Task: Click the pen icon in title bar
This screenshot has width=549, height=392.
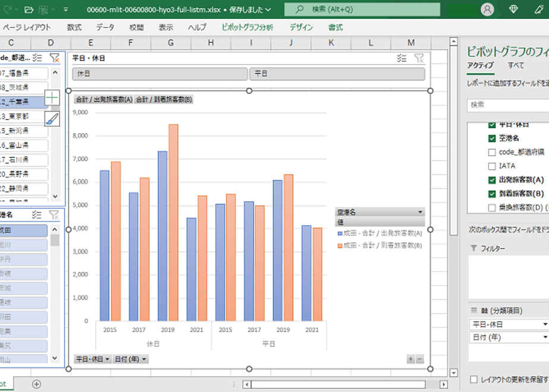Action: click(539, 10)
